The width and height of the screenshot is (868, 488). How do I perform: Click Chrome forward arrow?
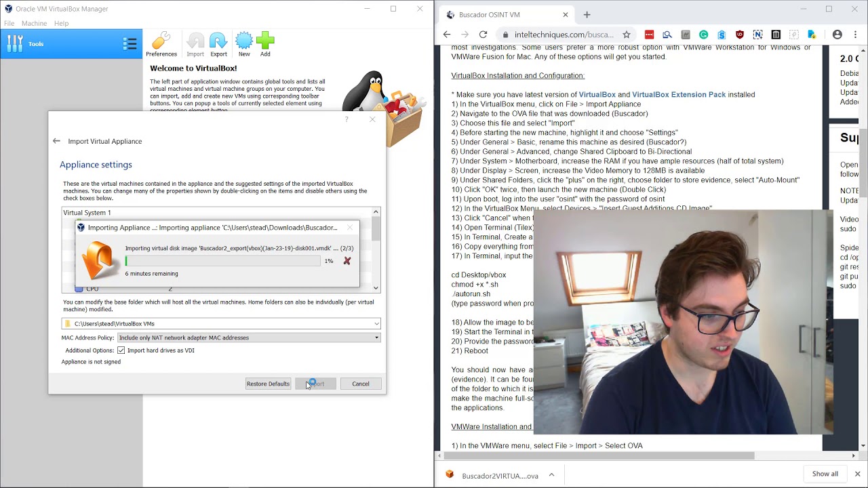click(465, 35)
